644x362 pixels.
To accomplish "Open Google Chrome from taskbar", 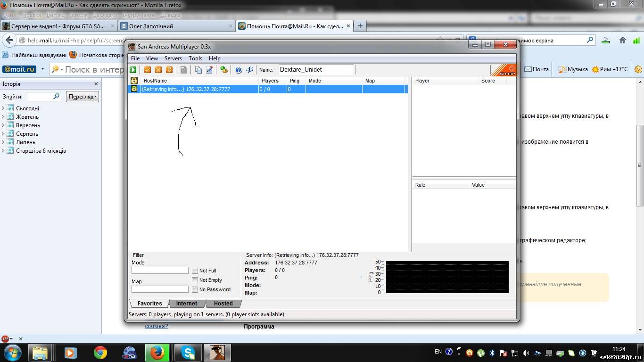I will point(100,353).
